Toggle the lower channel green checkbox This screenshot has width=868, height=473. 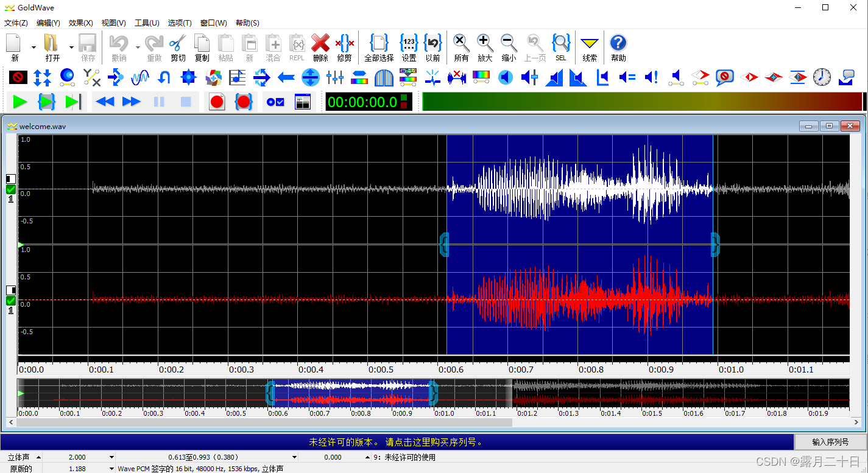11,301
